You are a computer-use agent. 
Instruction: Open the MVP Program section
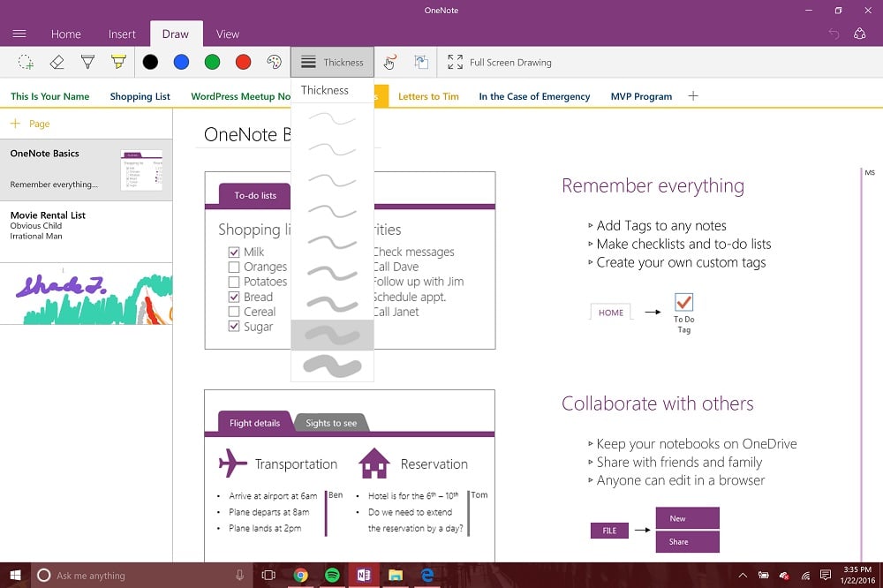tap(641, 96)
